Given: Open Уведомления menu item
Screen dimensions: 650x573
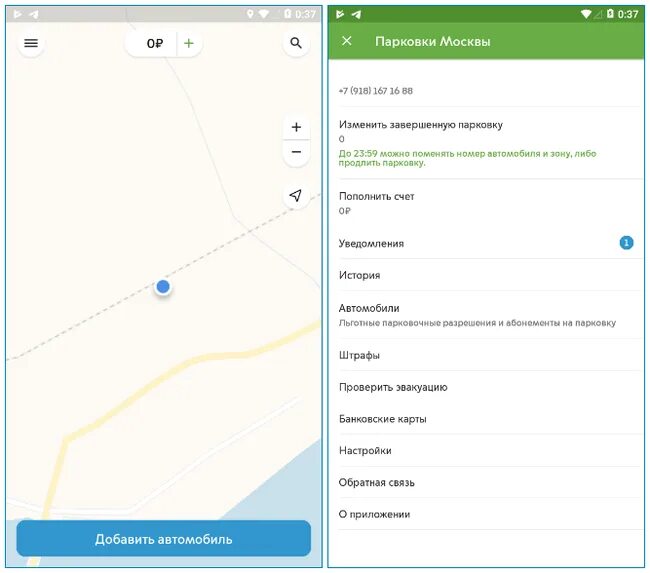Looking at the screenshot, I should pos(490,243).
